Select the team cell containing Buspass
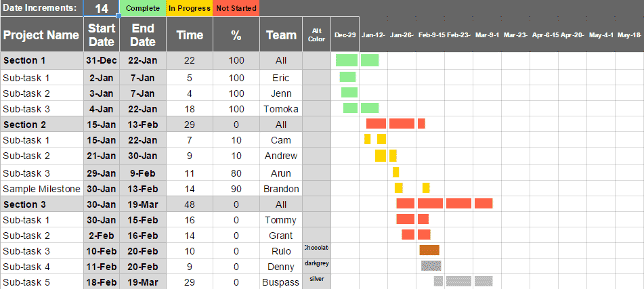The height and width of the screenshot is (289, 644). 281,282
